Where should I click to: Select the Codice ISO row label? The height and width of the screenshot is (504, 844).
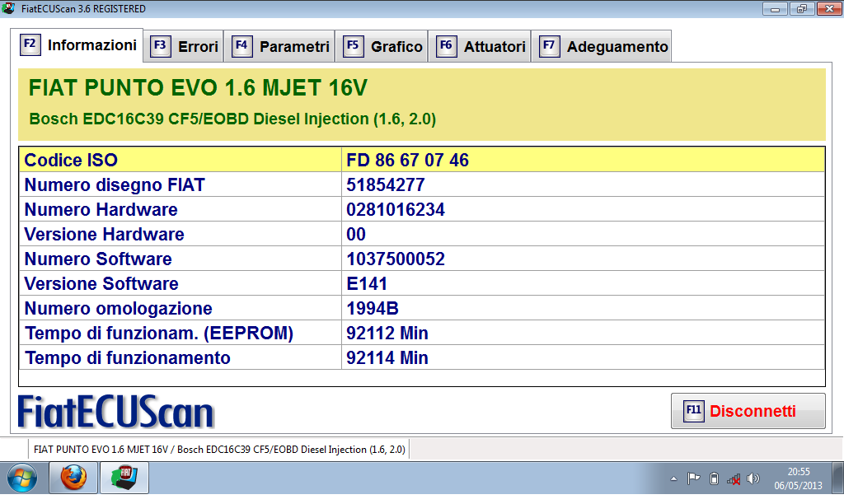coord(71,160)
